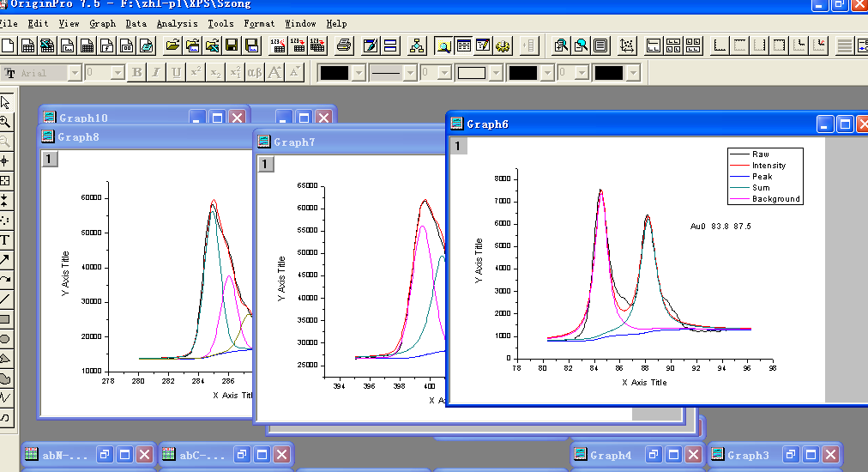Duplicate the active window
The image size is (868, 472).
[390, 45]
